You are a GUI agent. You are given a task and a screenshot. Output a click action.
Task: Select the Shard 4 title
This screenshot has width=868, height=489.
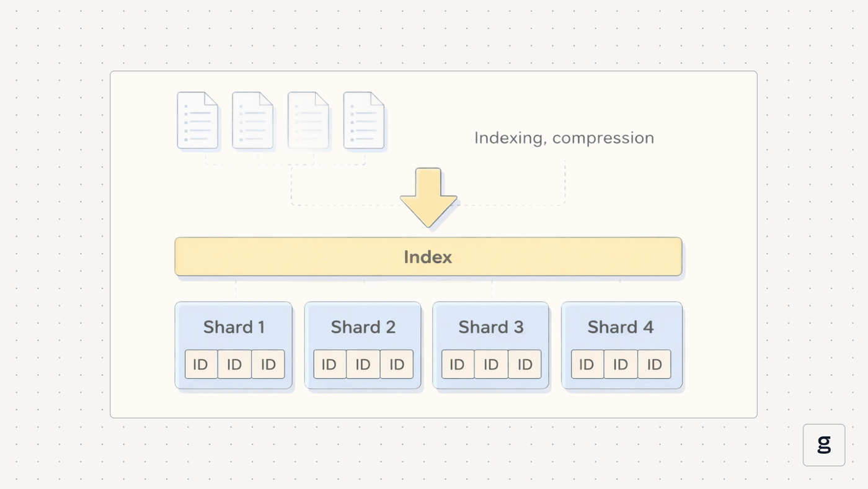pyautogui.click(x=621, y=327)
